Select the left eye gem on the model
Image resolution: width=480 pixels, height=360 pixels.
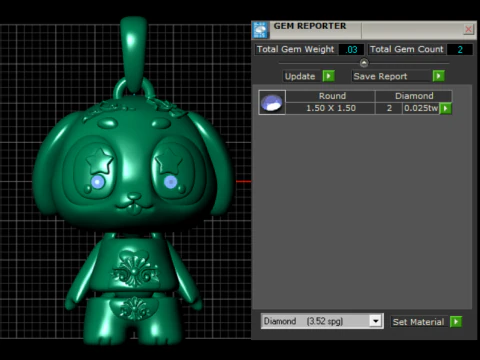[98, 182]
